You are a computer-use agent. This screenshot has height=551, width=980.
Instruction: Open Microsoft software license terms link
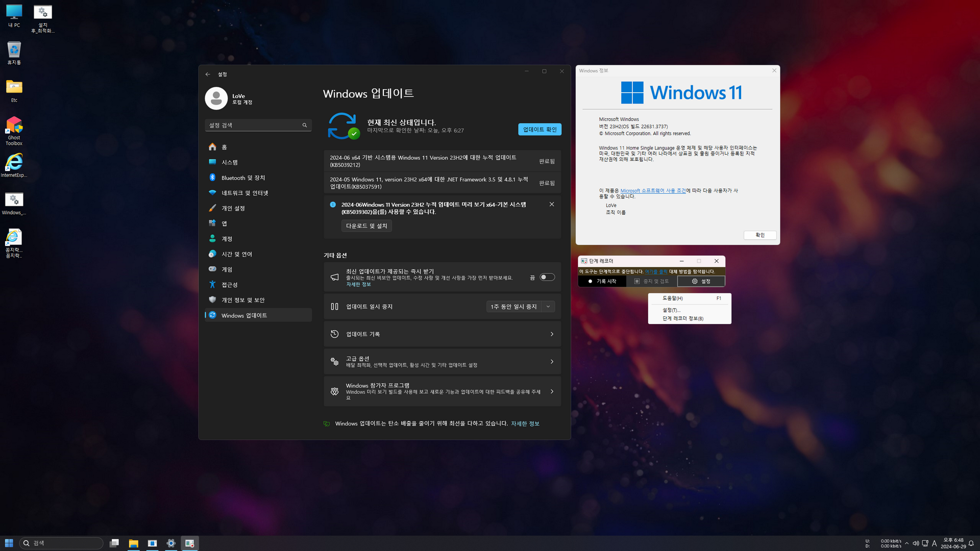click(x=653, y=191)
